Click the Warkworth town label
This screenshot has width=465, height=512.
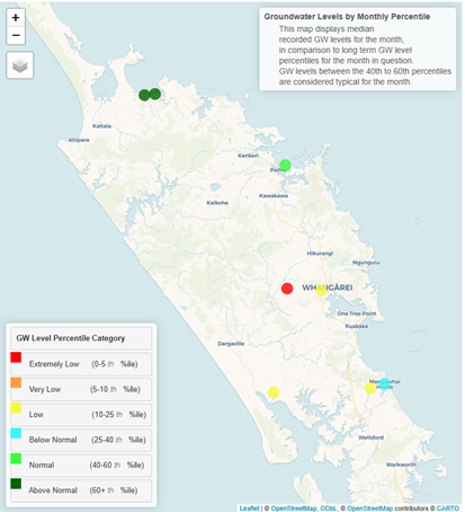point(401,465)
